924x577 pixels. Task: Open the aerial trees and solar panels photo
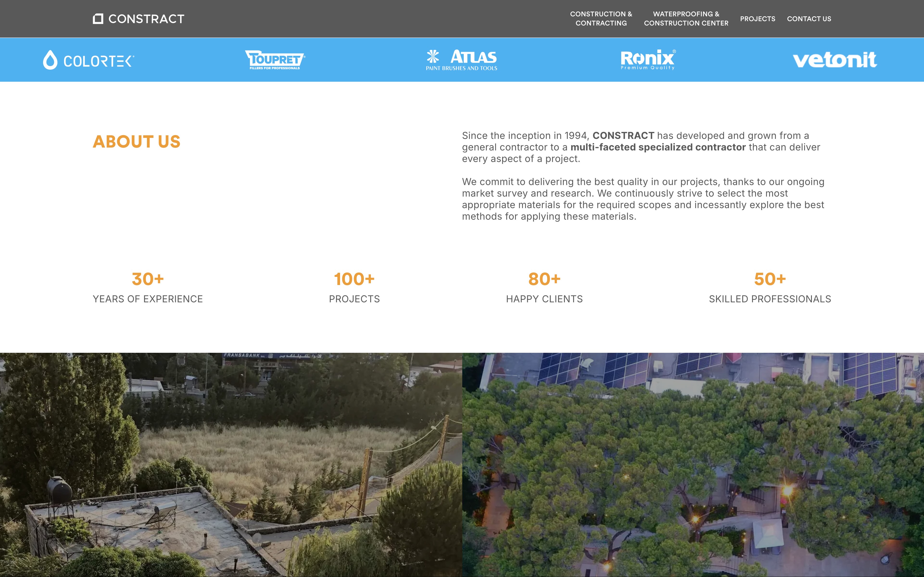coord(693,465)
